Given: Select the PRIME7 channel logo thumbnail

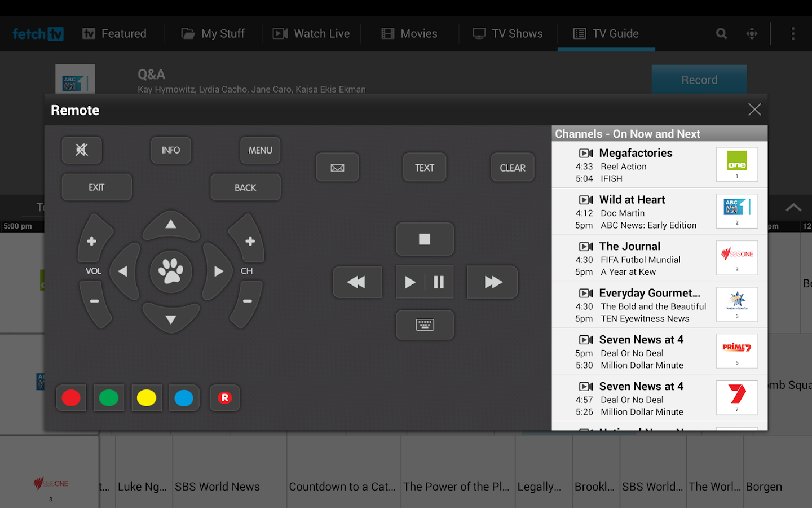Looking at the screenshot, I should pos(737,351).
